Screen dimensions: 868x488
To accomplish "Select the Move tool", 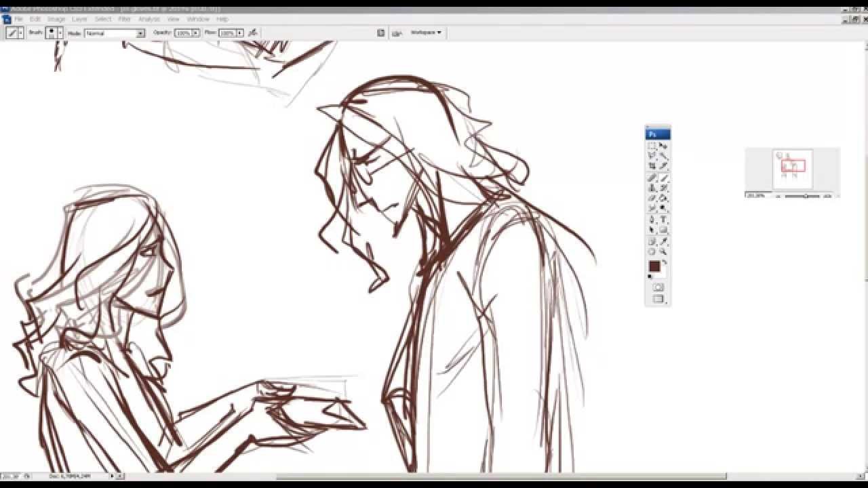I will click(x=664, y=145).
